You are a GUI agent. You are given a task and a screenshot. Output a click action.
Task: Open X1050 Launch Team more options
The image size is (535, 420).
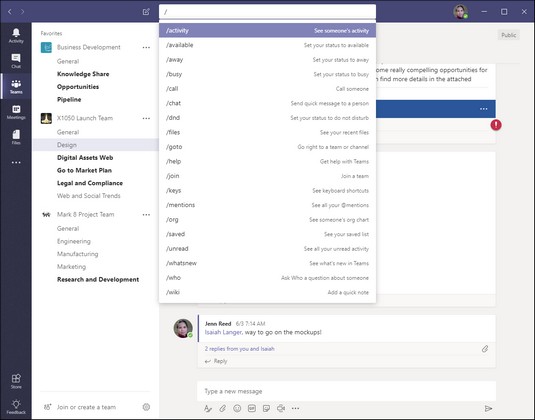tap(146, 118)
